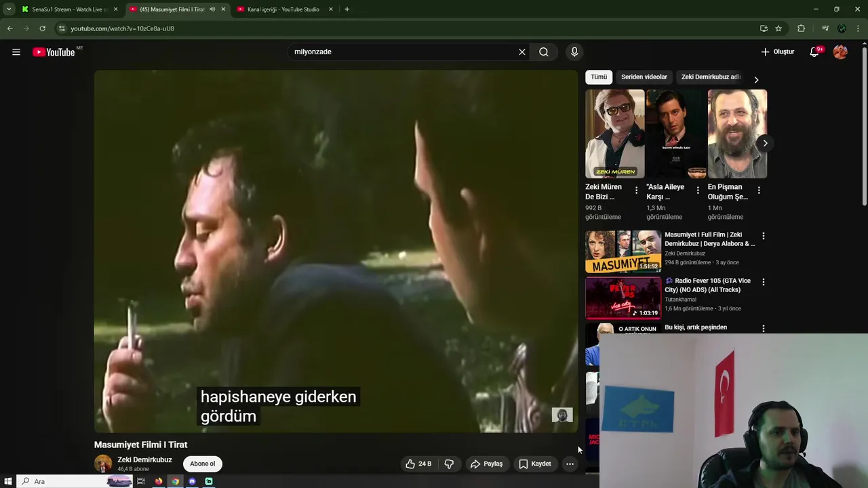868x488 pixels.
Task: Pause the video by clicking the player
Action: [336, 251]
